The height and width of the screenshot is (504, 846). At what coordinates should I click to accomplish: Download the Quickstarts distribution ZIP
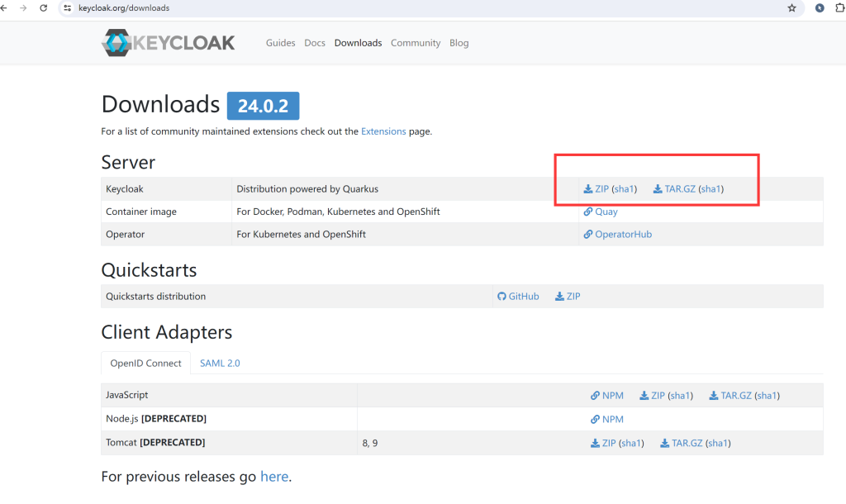coord(568,297)
